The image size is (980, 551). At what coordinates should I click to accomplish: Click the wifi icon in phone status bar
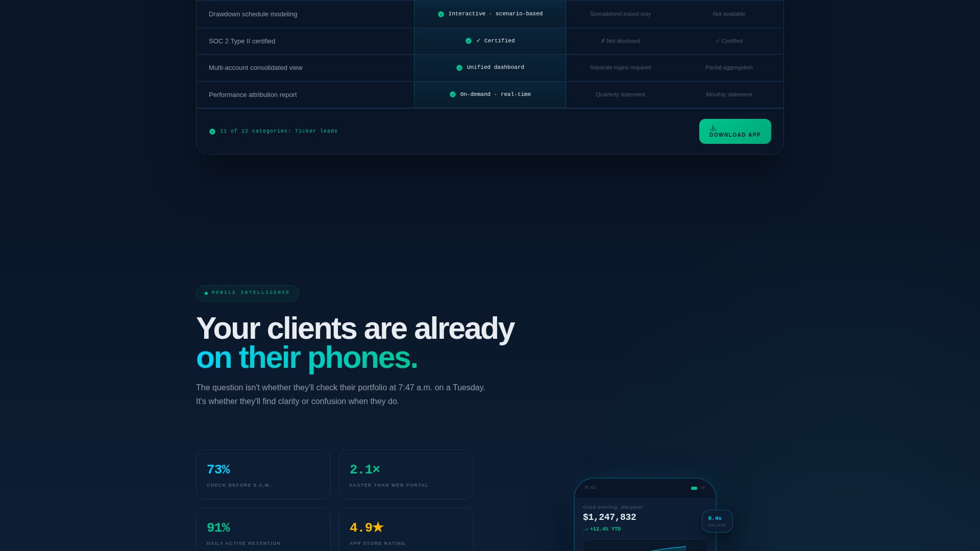(703, 488)
